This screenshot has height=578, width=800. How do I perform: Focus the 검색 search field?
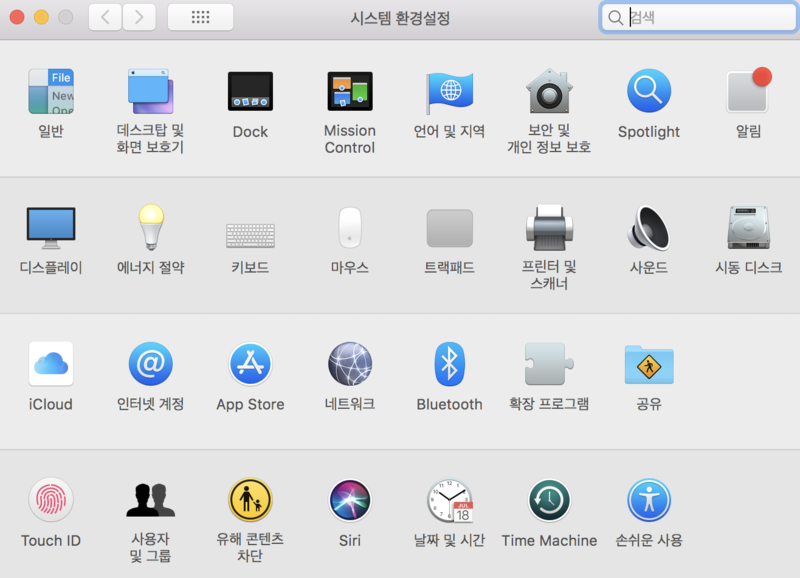698,17
